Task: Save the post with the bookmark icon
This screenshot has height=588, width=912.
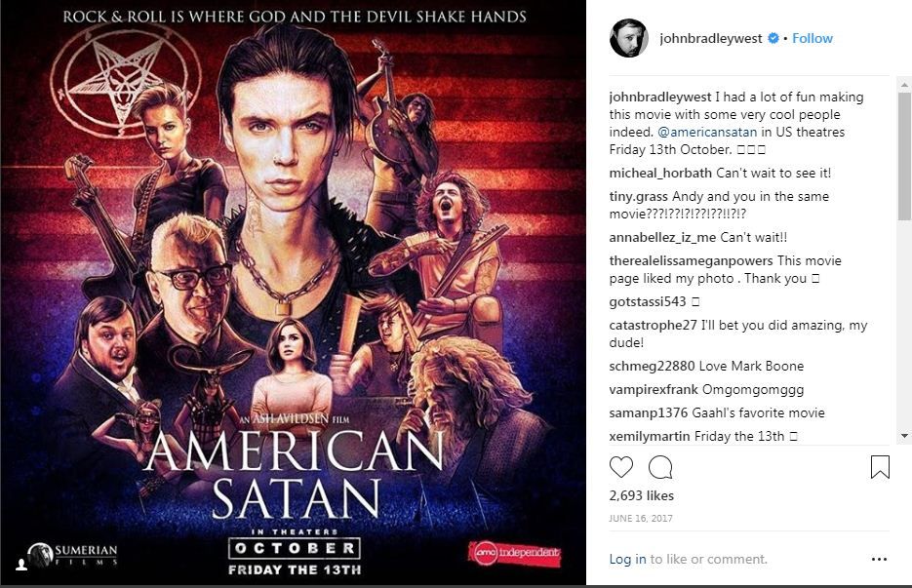Action: (880, 467)
